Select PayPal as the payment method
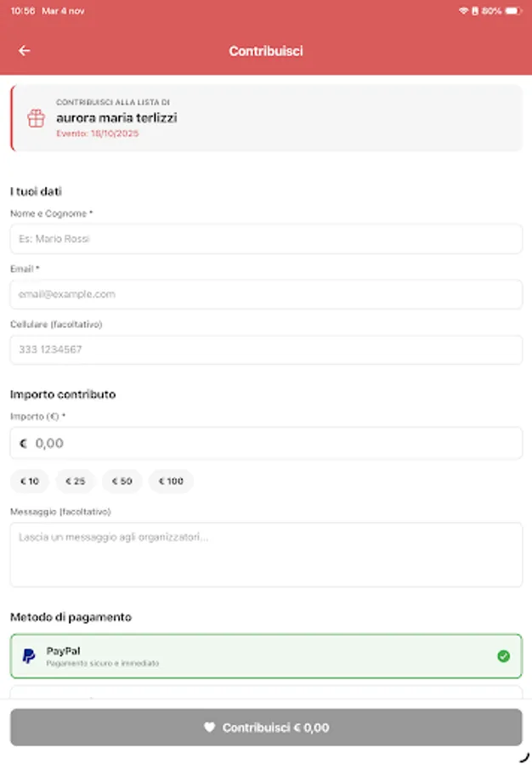 click(x=266, y=655)
